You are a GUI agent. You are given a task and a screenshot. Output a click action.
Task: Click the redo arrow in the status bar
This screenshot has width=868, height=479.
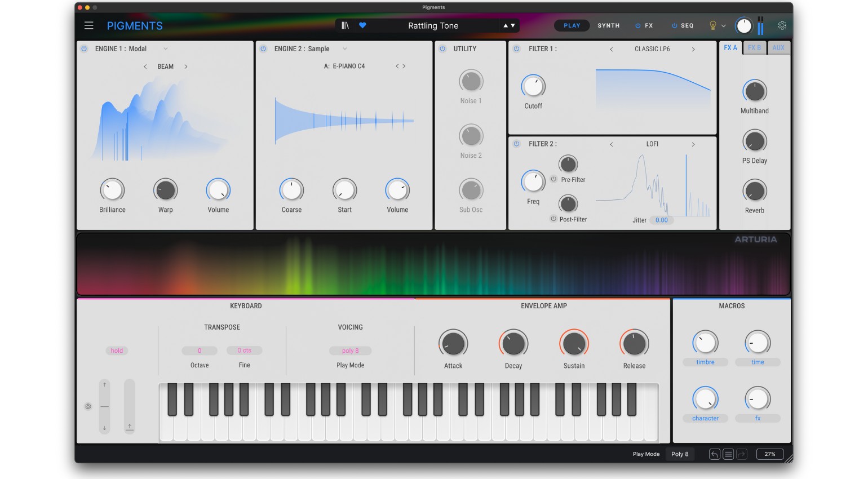[742, 454]
